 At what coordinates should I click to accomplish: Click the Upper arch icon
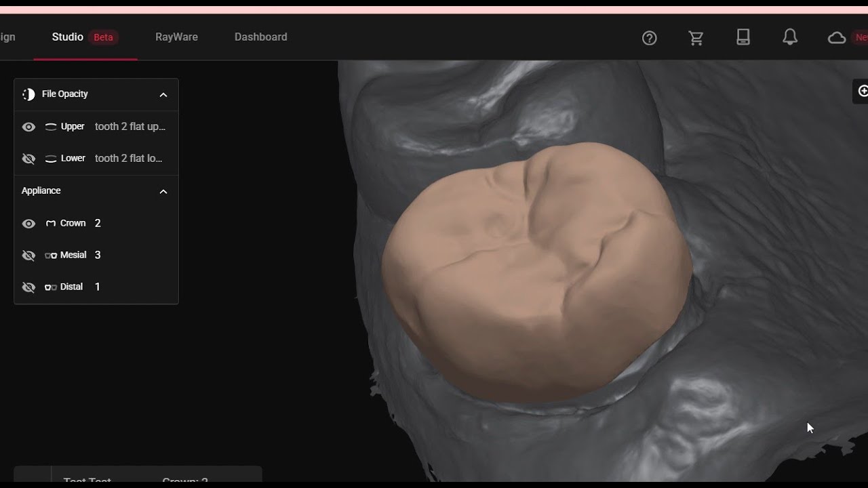click(51, 127)
